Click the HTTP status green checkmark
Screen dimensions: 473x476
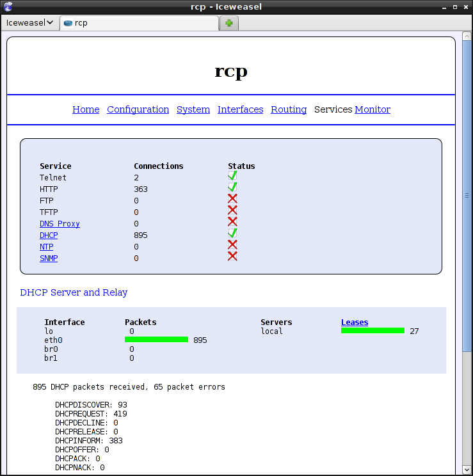(232, 187)
